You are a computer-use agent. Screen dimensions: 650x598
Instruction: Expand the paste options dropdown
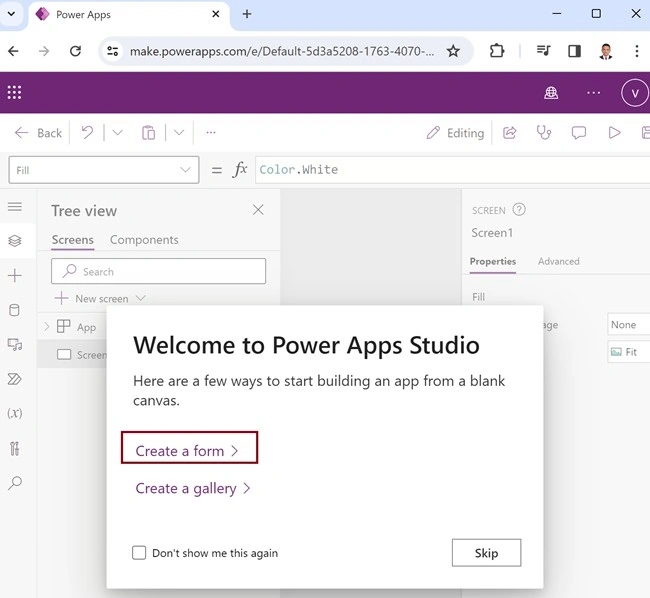[179, 133]
